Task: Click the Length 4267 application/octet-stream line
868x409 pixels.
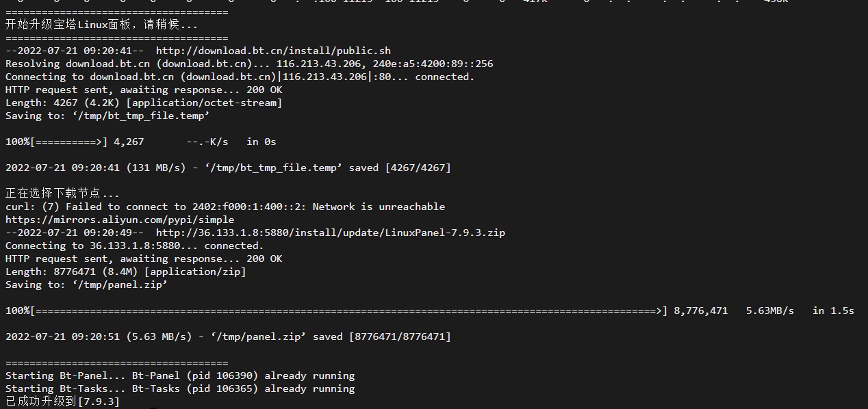Action: pos(144,103)
